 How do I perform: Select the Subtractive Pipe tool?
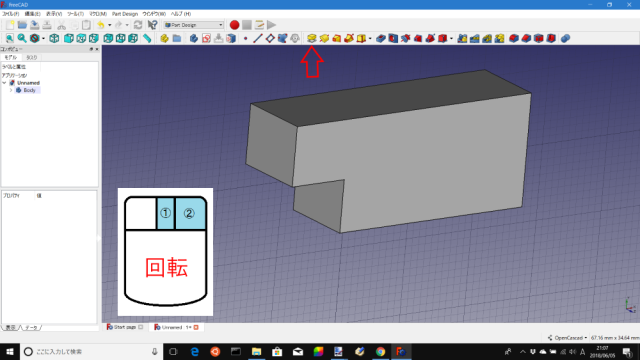430,38
